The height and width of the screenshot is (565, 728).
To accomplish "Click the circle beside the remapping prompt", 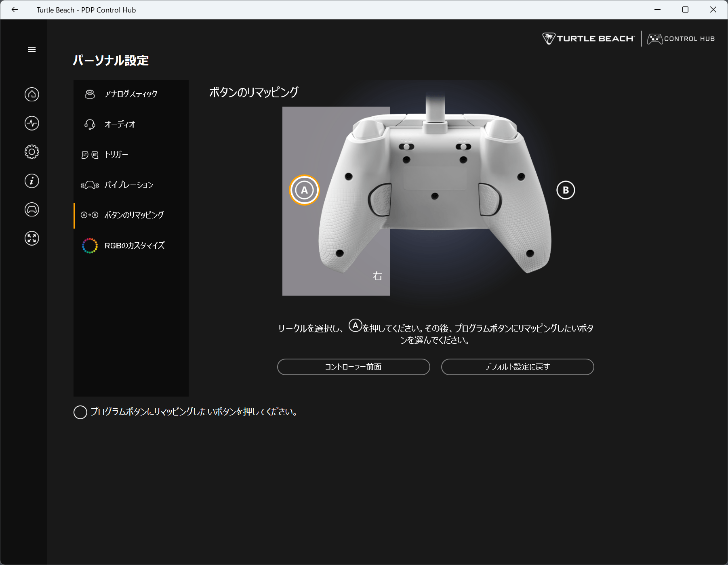I will click(80, 412).
